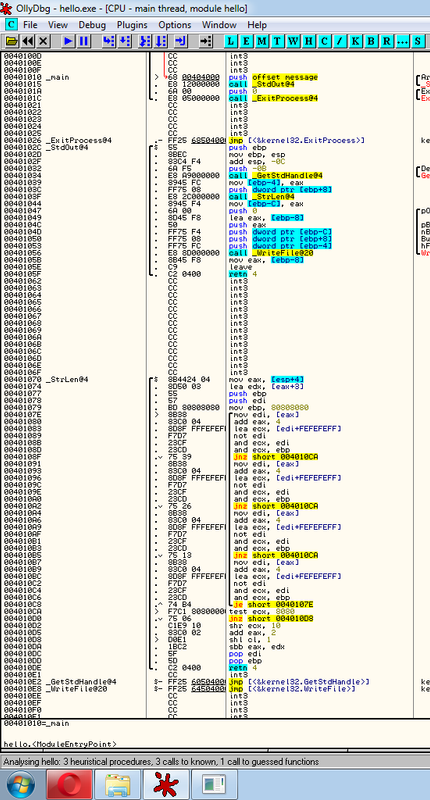Select the 'call _StdOut@4' instruction

pos(262,84)
